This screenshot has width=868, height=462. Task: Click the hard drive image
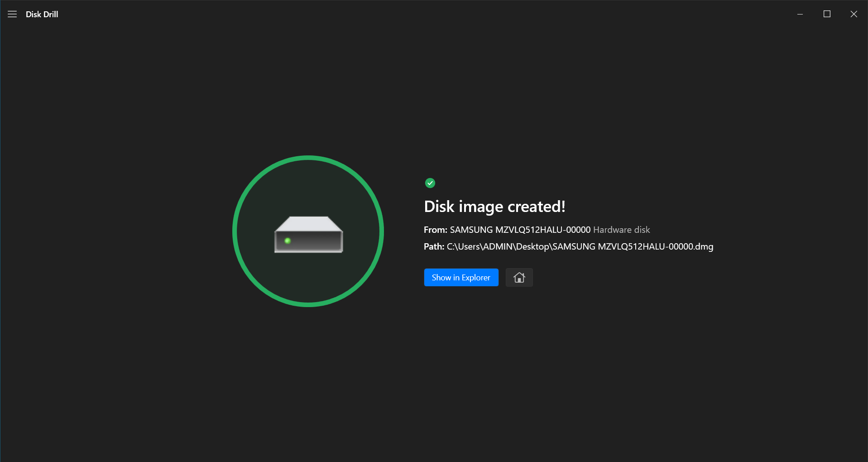(308, 234)
